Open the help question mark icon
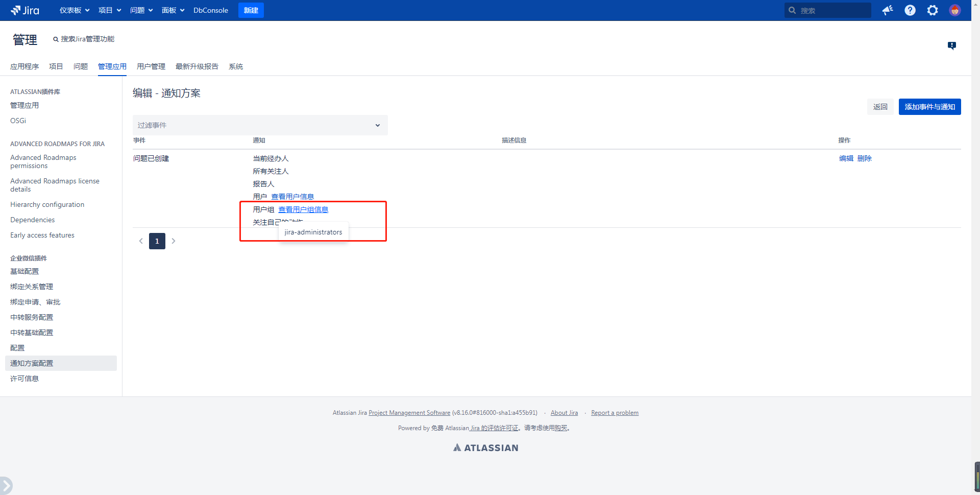The height and width of the screenshot is (495, 980). pyautogui.click(x=910, y=10)
